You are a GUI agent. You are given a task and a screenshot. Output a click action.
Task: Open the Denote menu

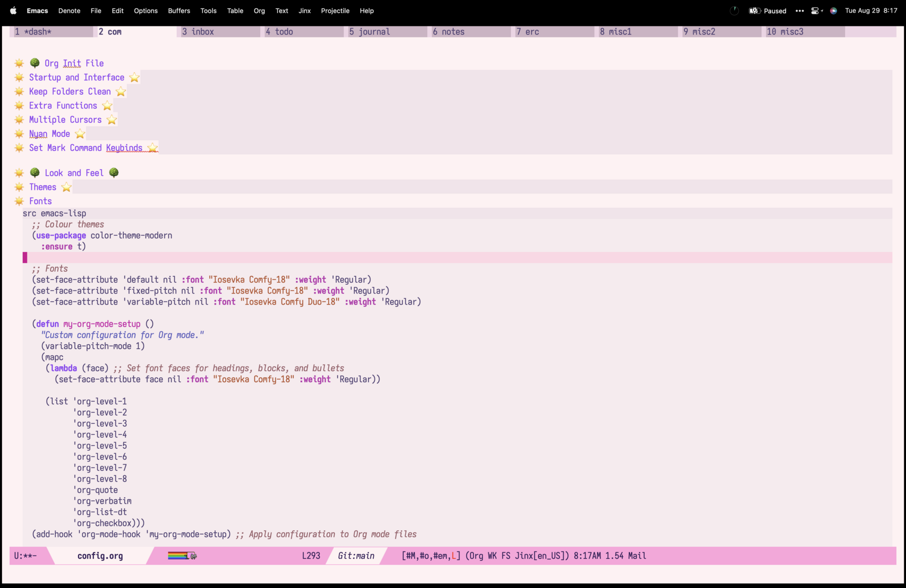tap(69, 11)
